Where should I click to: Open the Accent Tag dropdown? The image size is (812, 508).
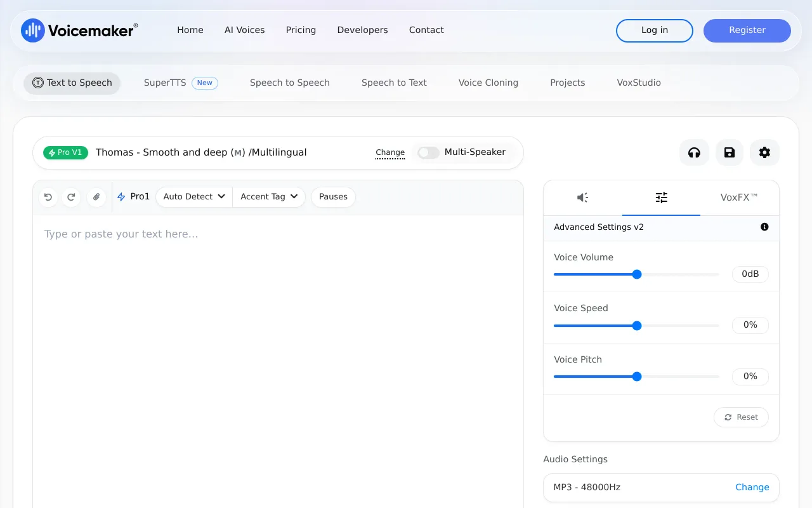269,197
